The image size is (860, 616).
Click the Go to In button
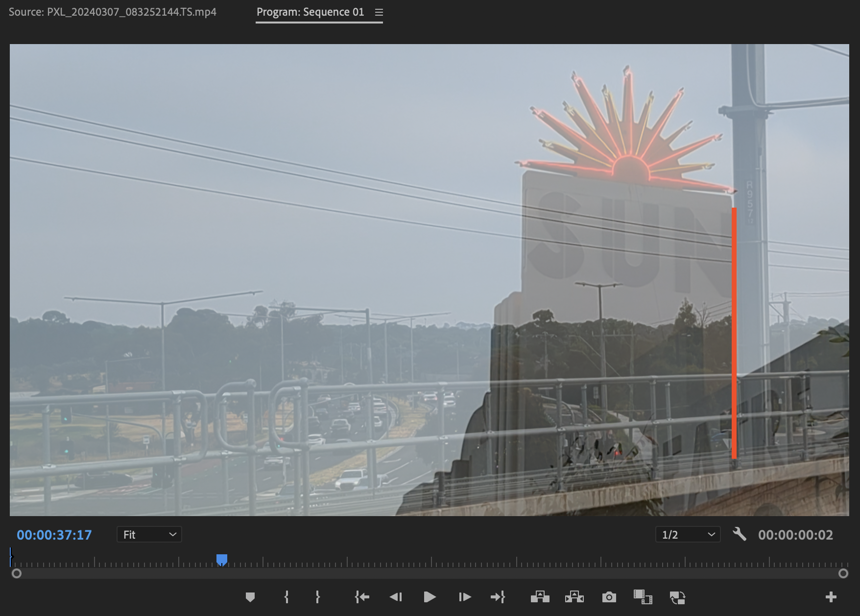[362, 597]
